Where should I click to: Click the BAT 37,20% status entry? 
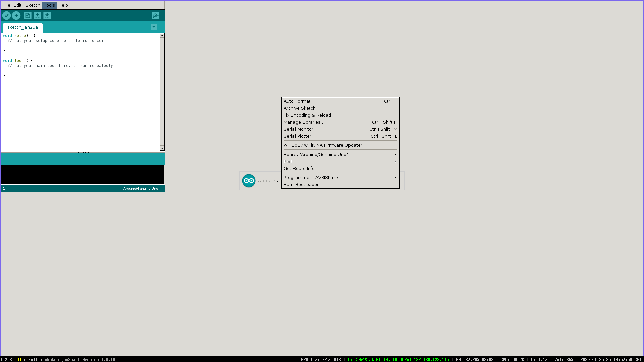(x=475, y=359)
